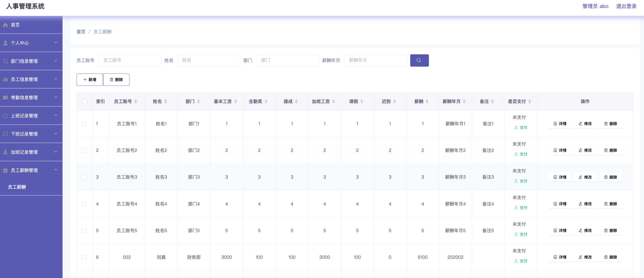Sort by 员工账号 column arrows

[136, 101]
